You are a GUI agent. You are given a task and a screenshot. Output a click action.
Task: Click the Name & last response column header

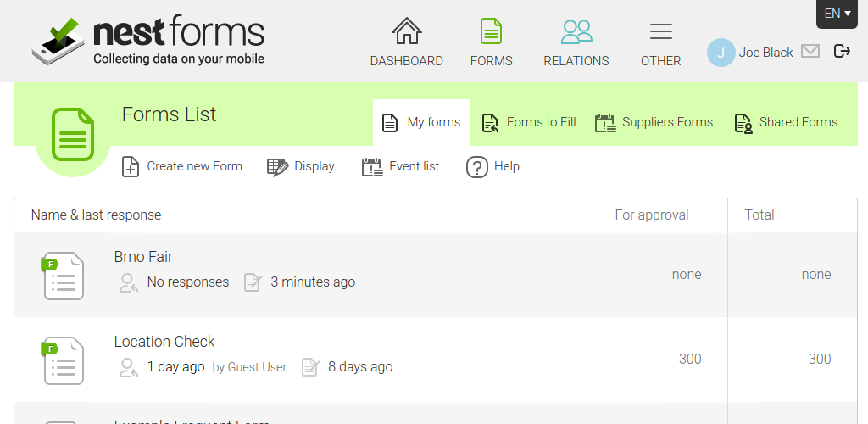[97, 215]
